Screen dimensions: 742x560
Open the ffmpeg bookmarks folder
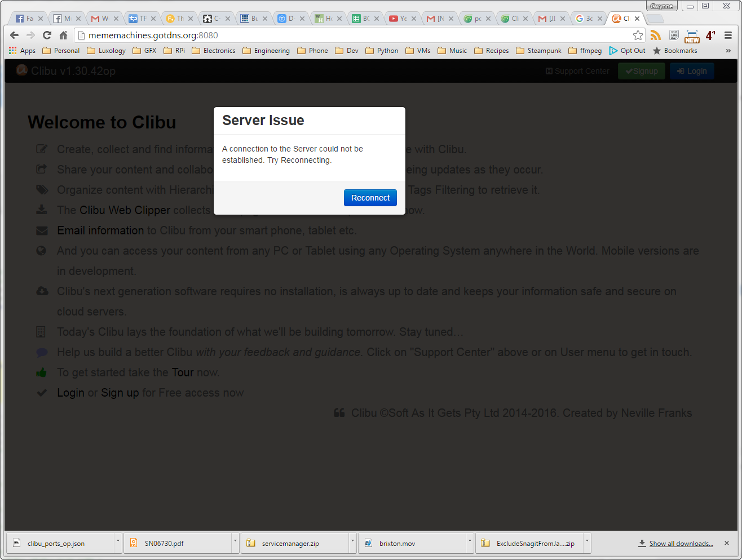pyautogui.click(x=585, y=51)
